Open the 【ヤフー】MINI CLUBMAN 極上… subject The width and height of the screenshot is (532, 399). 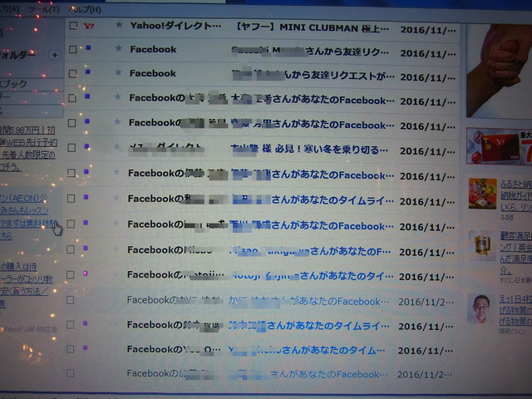(x=312, y=27)
